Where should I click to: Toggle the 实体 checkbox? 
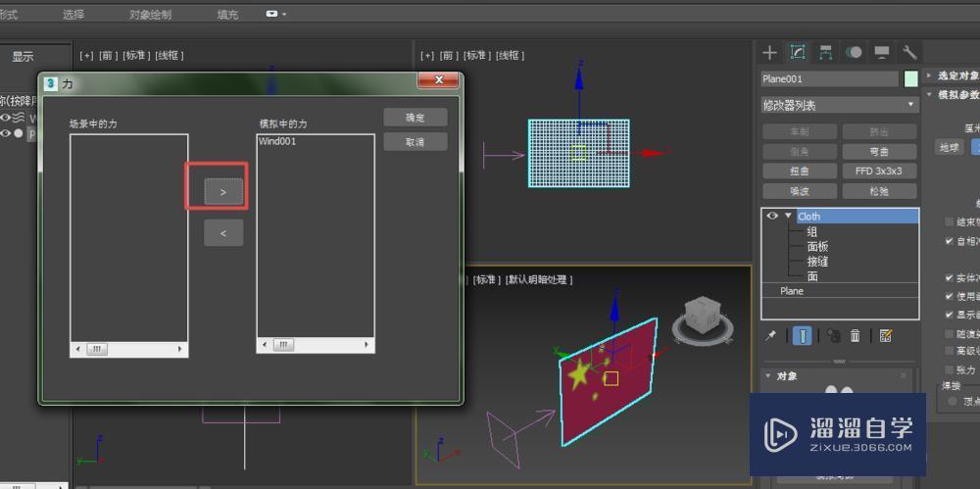coord(950,277)
